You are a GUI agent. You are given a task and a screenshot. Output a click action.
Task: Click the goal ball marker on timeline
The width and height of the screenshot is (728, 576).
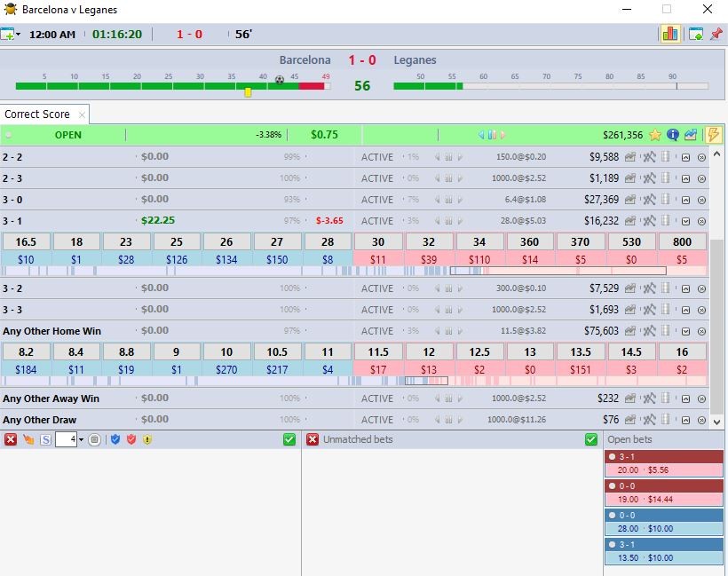tap(279, 79)
